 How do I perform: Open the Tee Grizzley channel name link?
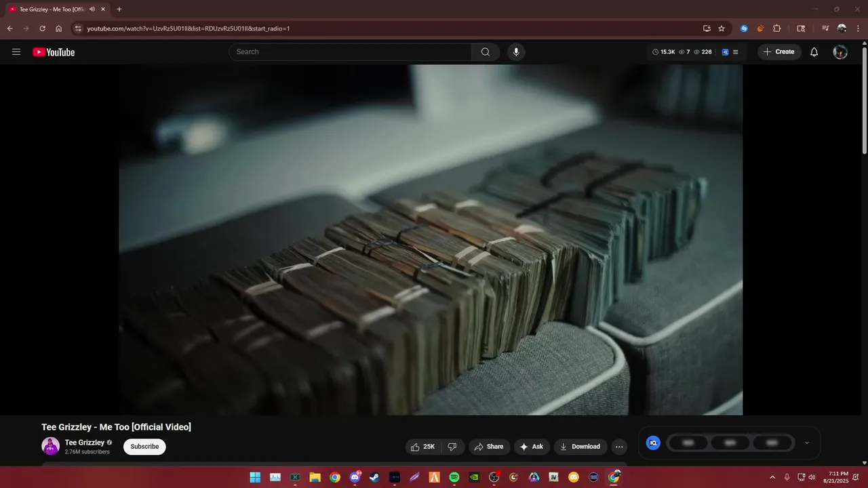coord(85,443)
